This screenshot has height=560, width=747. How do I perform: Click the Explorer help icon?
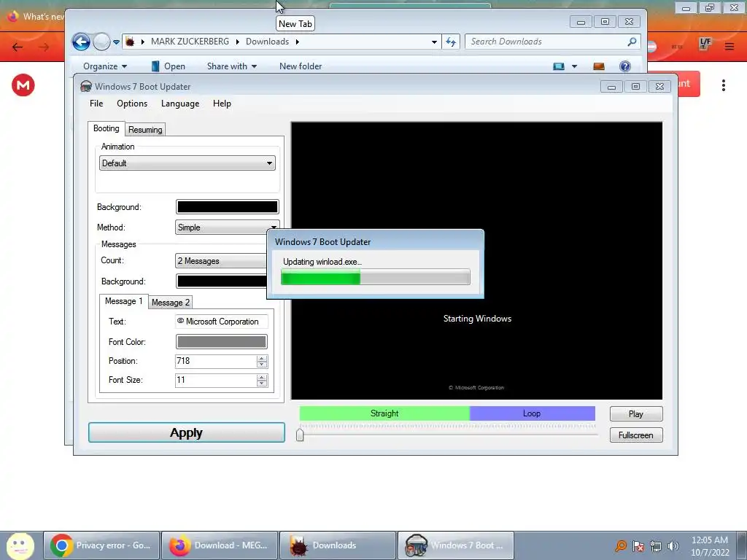click(x=625, y=66)
